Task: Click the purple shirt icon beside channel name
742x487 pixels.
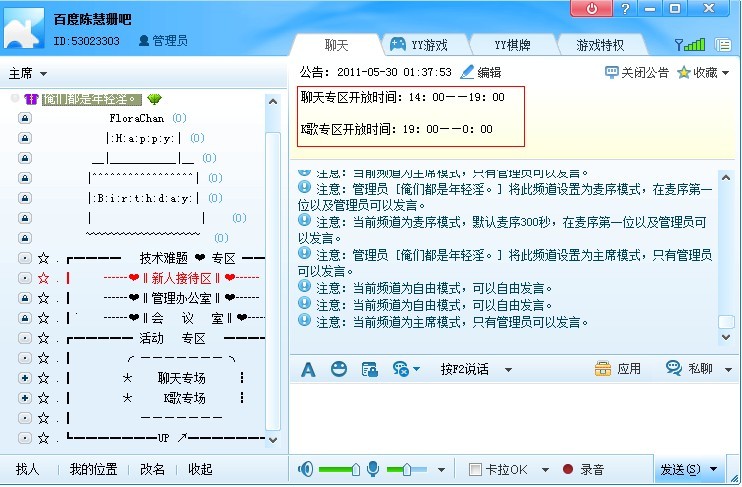Action: click(31, 99)
